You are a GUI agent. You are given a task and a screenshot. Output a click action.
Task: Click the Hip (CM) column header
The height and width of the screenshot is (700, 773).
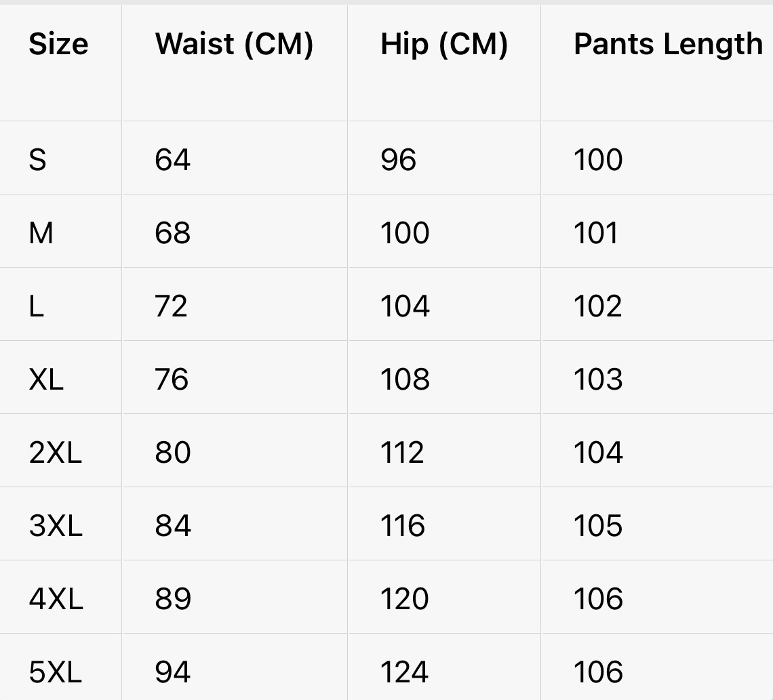click(x=444, y=45)
